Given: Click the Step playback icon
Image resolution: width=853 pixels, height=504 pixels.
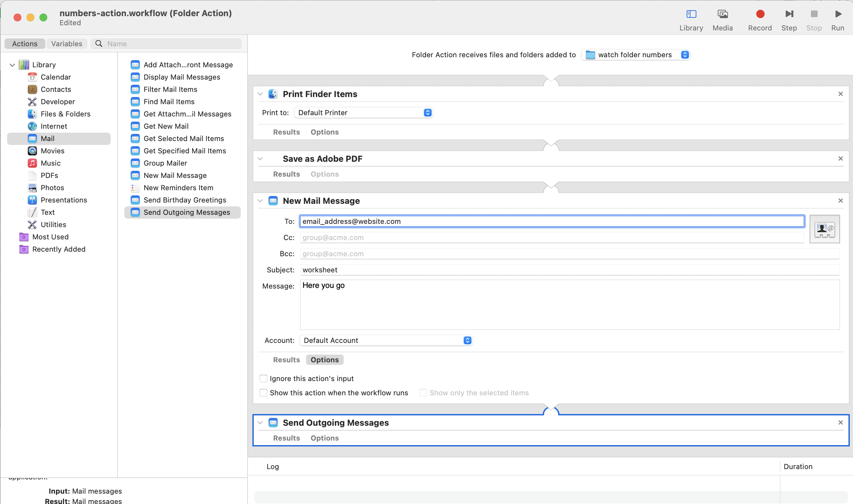Looking at the screenshot, I should click(x=789, y=14).
